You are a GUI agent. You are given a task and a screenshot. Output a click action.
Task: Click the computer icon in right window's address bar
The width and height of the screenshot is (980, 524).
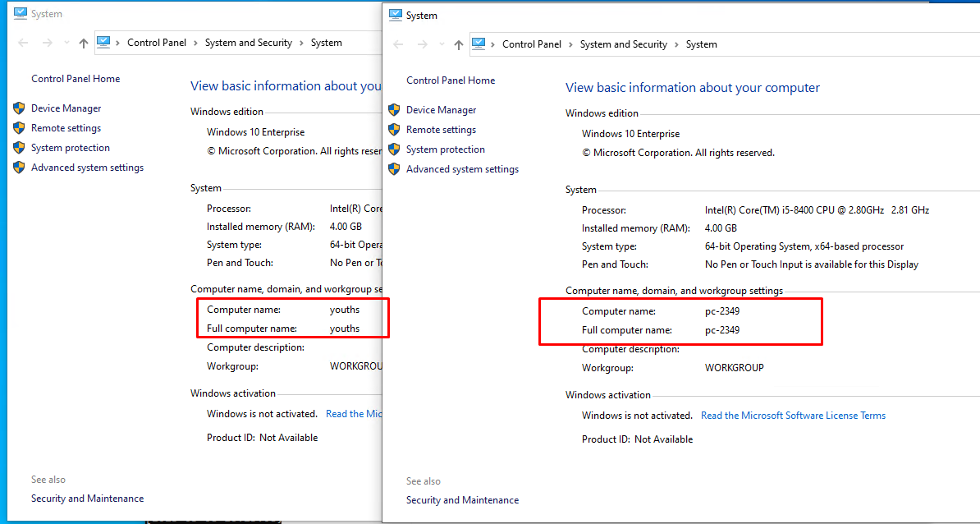[x=479, y=44]
